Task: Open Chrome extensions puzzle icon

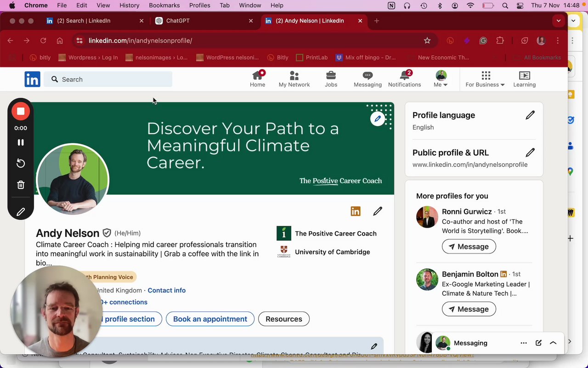Action: [500, 40]
